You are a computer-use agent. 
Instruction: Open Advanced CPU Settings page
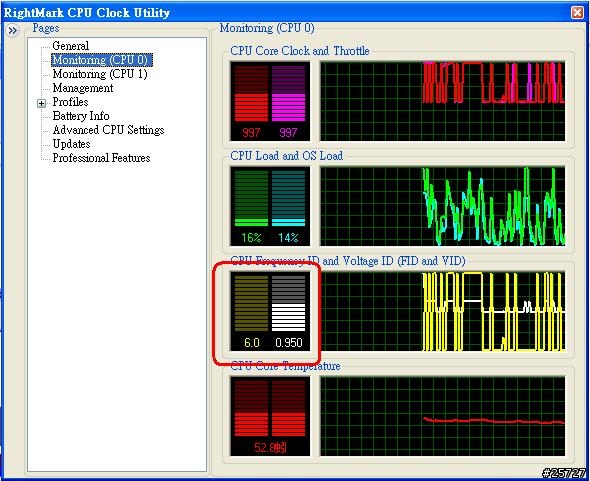tap(108, 130)
